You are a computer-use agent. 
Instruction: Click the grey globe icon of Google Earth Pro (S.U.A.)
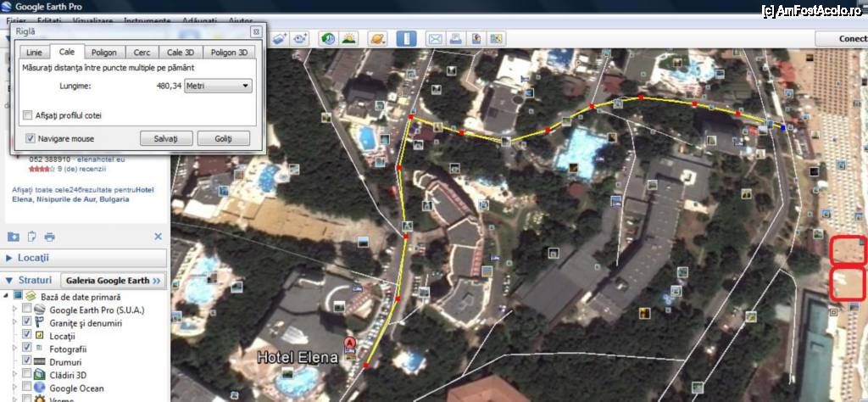(39, 310)
